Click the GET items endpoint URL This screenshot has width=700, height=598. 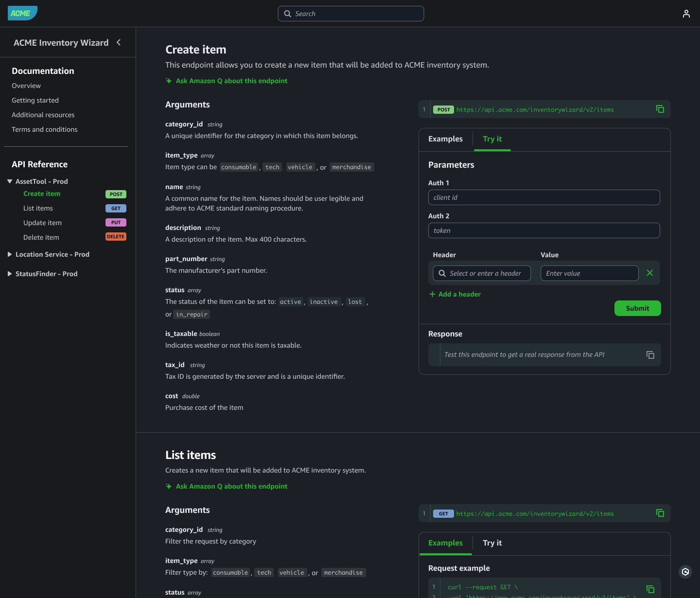pos(535,513)
